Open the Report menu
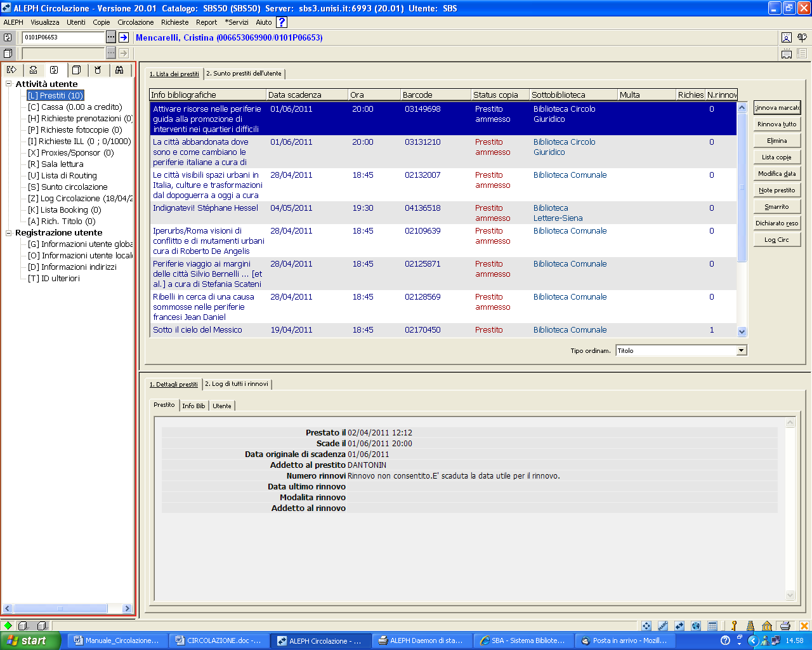 tap(206, 22)
